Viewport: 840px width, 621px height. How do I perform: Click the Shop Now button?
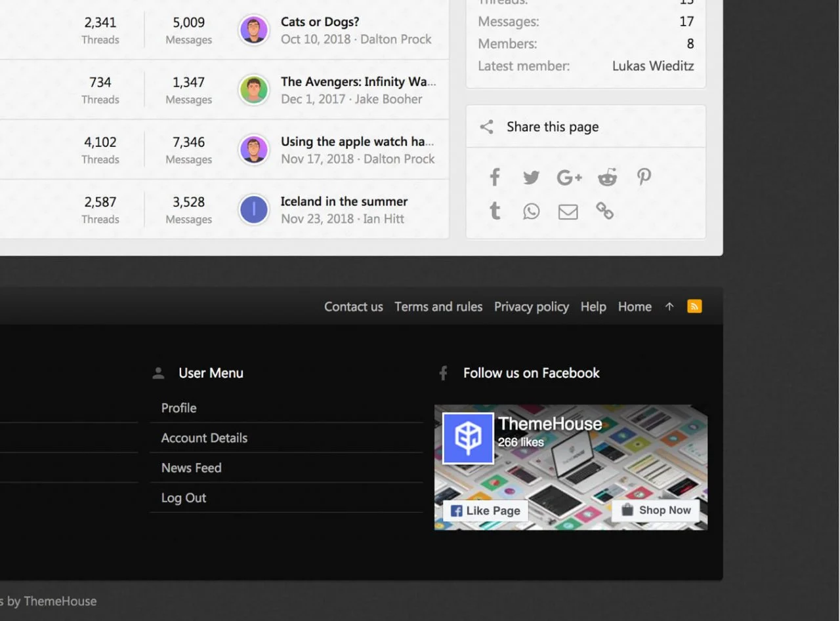(x=656, y=510)
